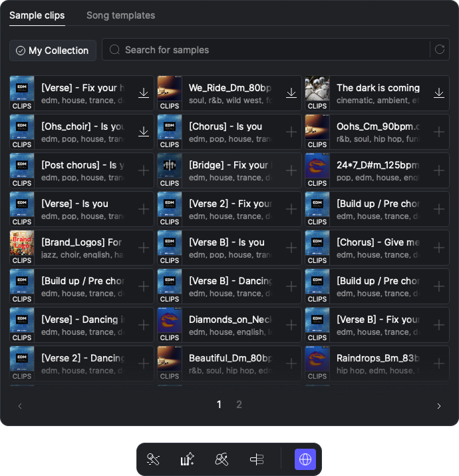Switch to the Song templates tab

point(120,15)
